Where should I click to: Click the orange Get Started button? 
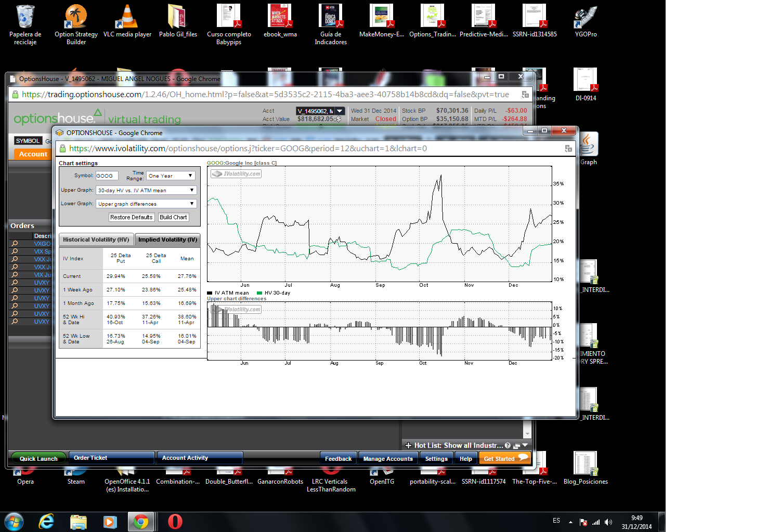[504, 458]
